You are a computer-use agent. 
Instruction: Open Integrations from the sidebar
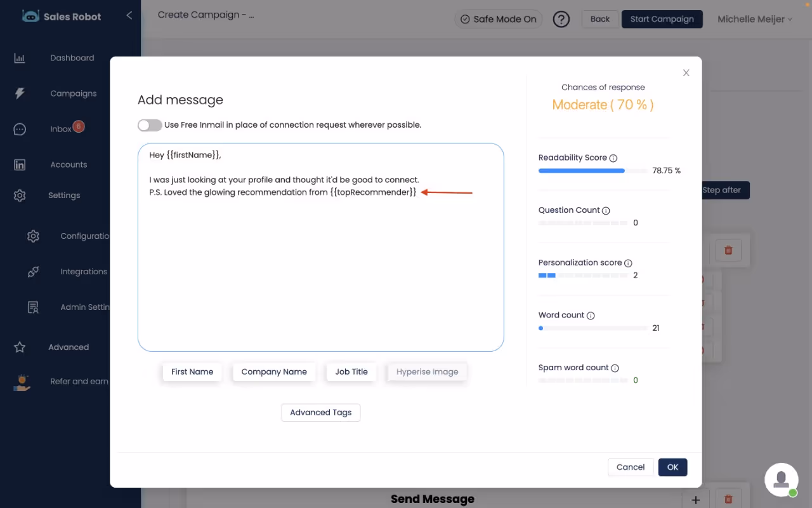(x=33, y=271)
